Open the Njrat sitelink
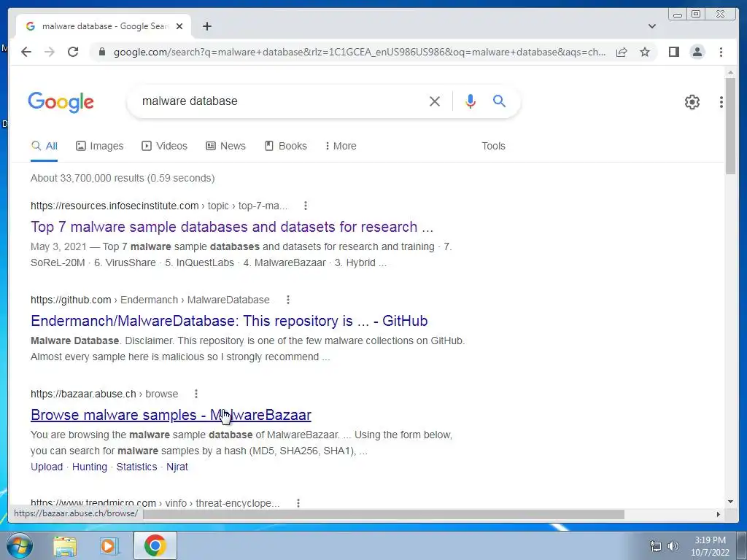The height and width of the screenshot is (560, 747). (x=177, y=467)
